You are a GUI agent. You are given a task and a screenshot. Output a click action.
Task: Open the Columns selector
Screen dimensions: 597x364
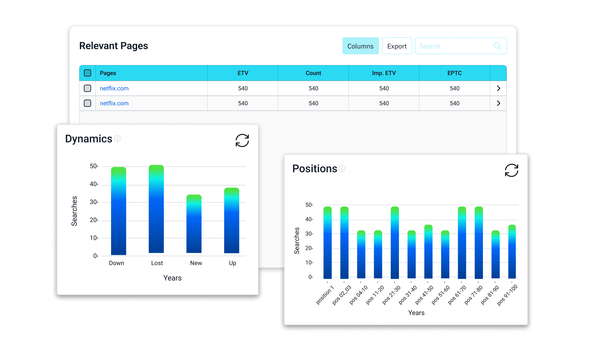360,46
